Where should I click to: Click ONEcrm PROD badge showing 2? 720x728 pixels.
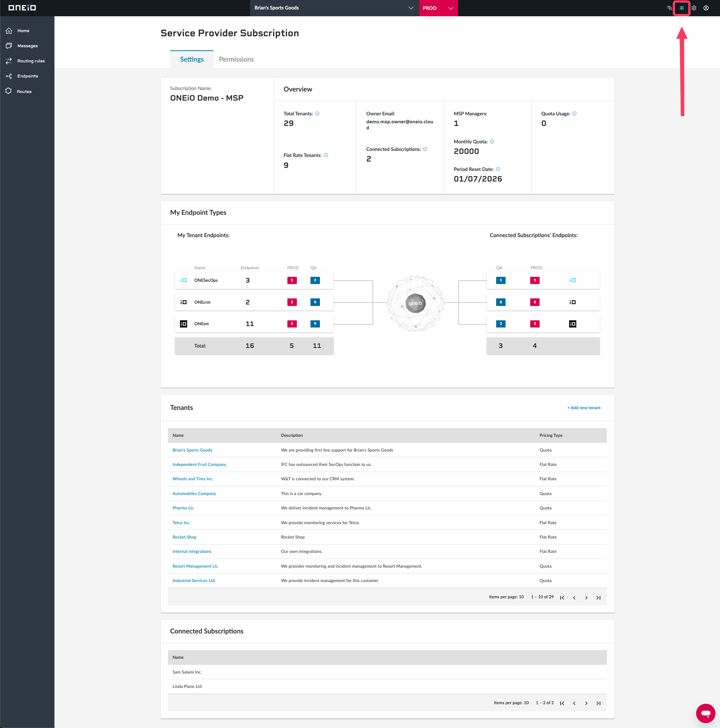click(292, 302)
